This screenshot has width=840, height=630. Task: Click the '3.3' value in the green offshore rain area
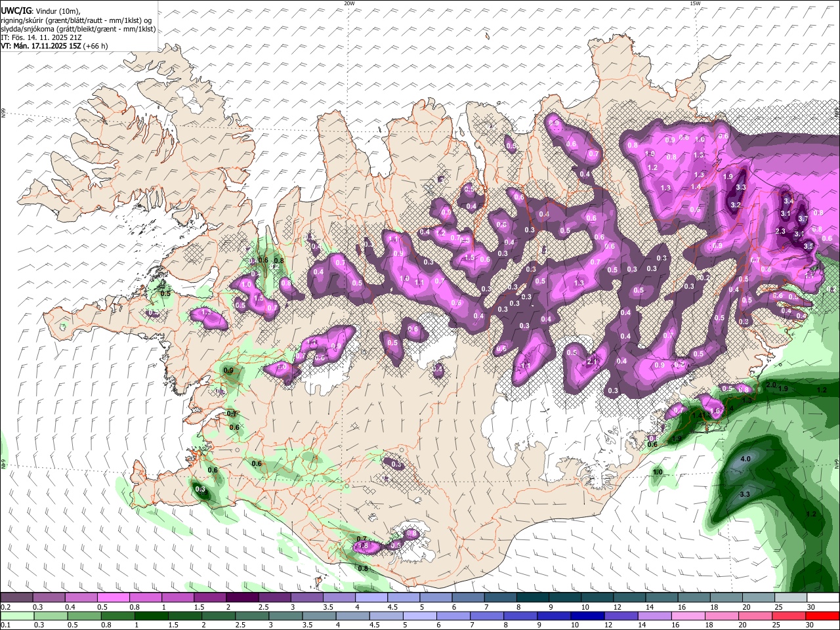745,494
